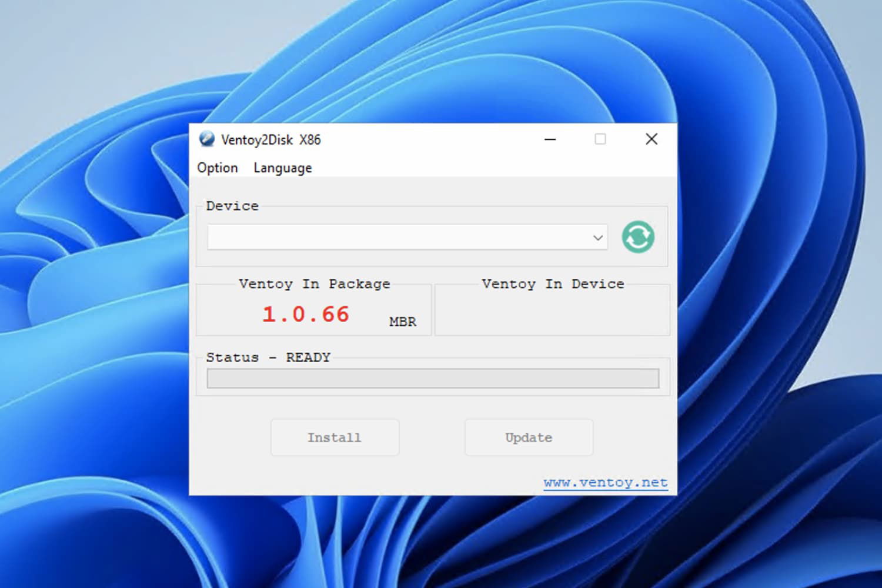The height and width of the screenshot is (588, 882).
Task: Click the Status - READY label
Action: 268,358
